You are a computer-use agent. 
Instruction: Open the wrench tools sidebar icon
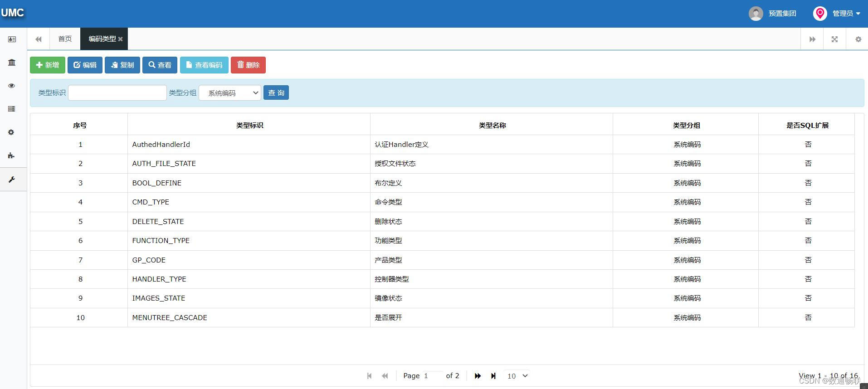pyautogui.click(x=12, y=180)
